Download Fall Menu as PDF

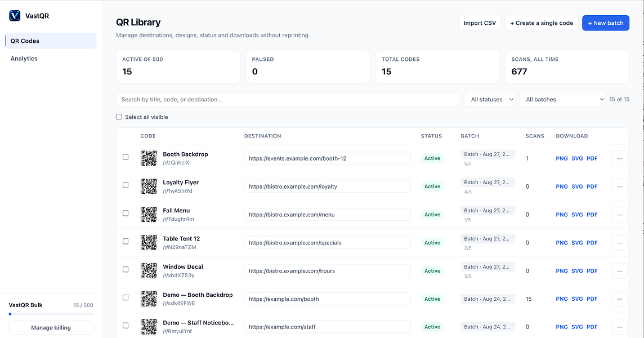pyautogui.click(x=592, y=215)
